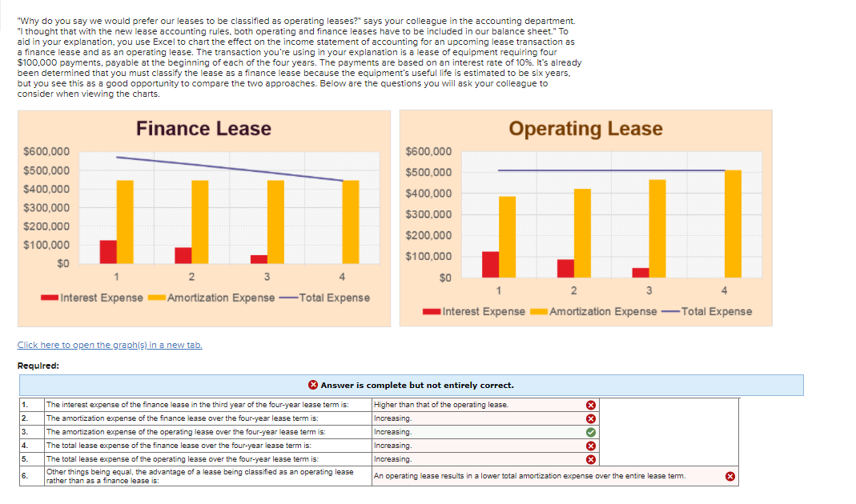Click the Operating Lease 'Interest Expense' legend label
The height and width of the screenshot is (504, 856).
[484, 311]
